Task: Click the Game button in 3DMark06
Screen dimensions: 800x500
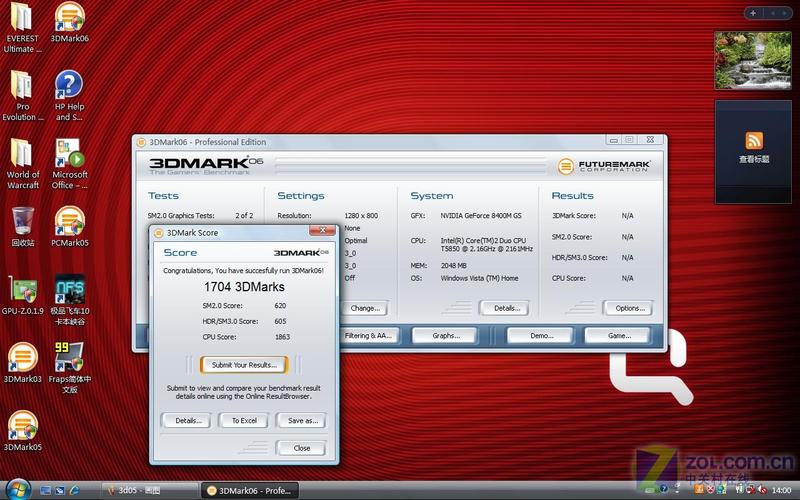Action: 618,336
